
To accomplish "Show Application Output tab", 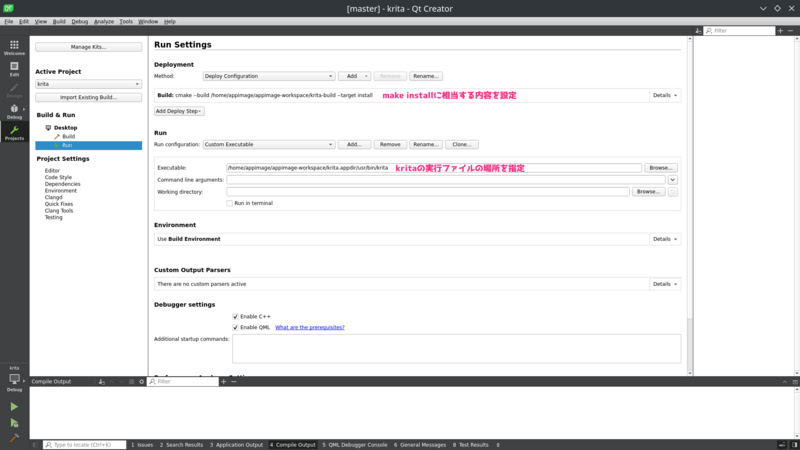I will [236, 445].
